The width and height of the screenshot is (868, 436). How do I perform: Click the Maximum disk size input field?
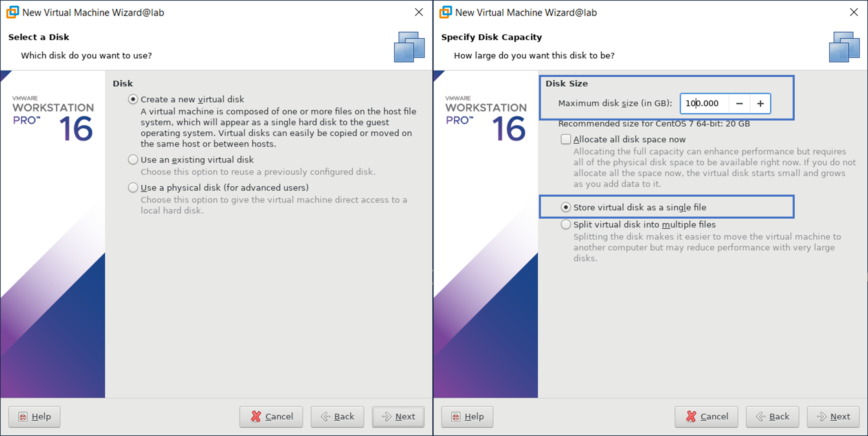(705, 104)
